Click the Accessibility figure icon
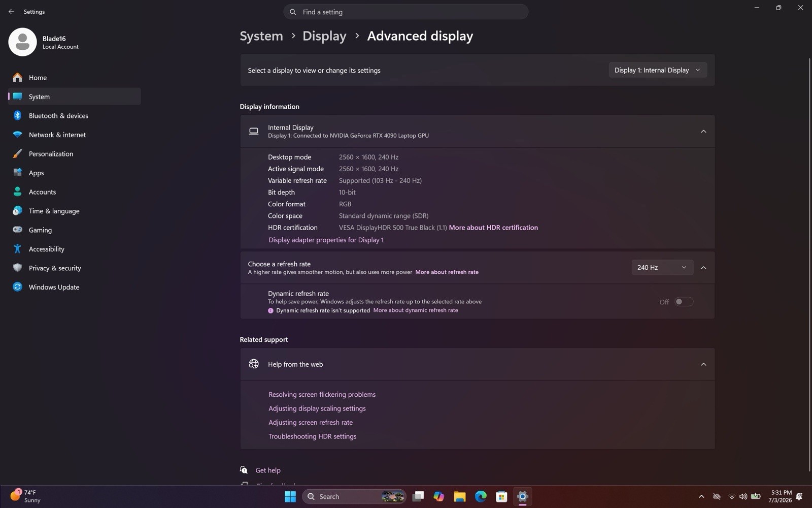The width and height of the screenshot is (812, 508). click(17, 249)
